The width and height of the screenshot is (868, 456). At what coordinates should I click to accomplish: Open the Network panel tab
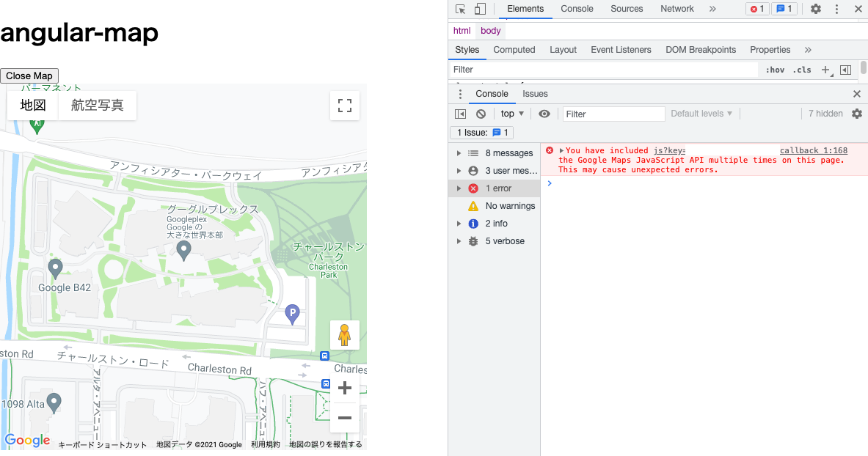(677, 9)
